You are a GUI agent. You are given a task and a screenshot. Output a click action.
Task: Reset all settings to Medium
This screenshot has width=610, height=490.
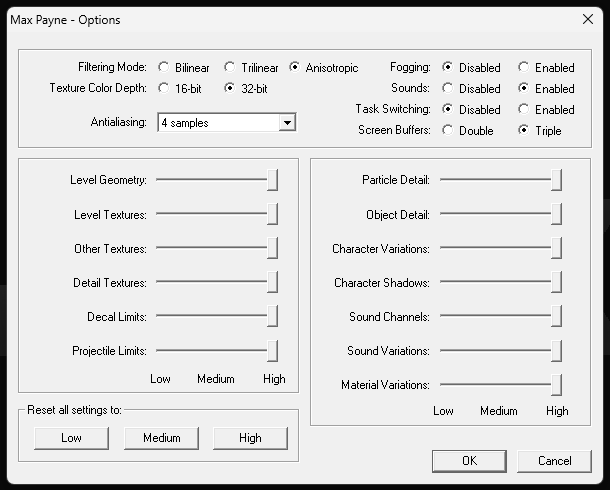pyautogui.click(x=161, y=438)
